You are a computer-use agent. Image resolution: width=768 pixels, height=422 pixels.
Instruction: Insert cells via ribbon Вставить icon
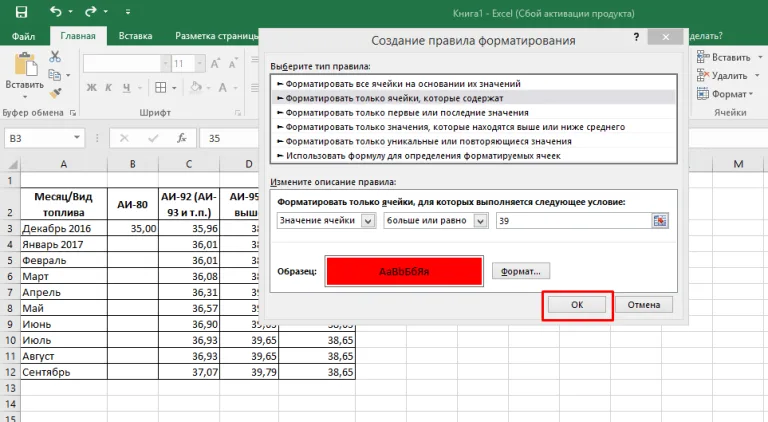pos(703,57)
